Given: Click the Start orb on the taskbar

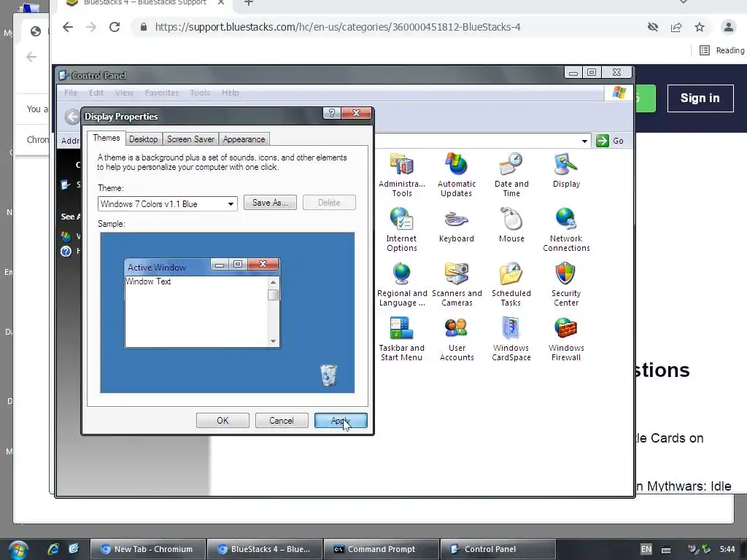Looking at the screenshot, I should (x=18, y=550).
